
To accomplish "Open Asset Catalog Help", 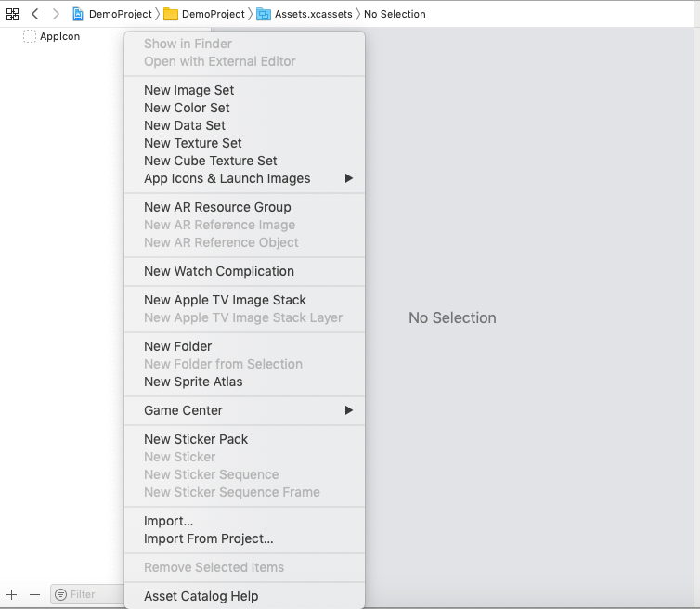I will point(245,596).
